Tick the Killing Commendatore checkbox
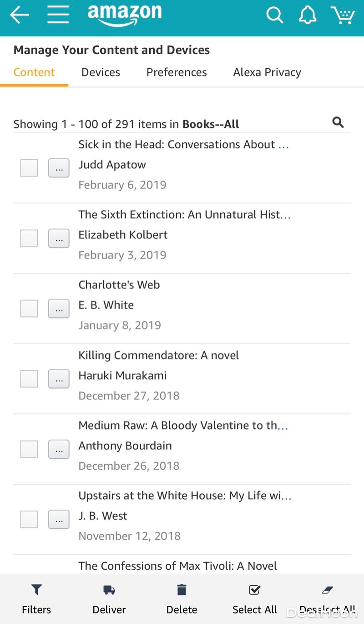The height and width of the screenshot is (624, 364). pyautogui.click(x=29, y=379)
